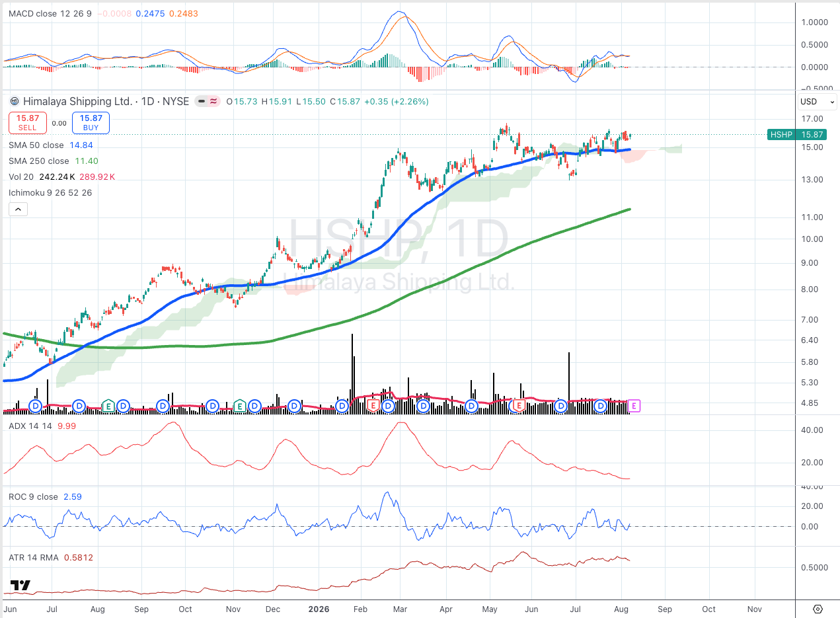Click the dividend D marker in mid-July 2025

(x=79, y=405)
